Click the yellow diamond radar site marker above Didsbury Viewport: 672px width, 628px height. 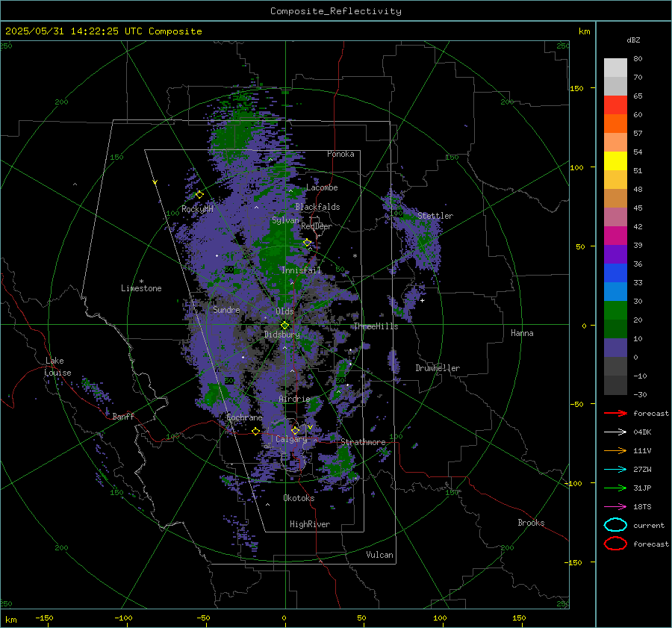coord(284,326)
